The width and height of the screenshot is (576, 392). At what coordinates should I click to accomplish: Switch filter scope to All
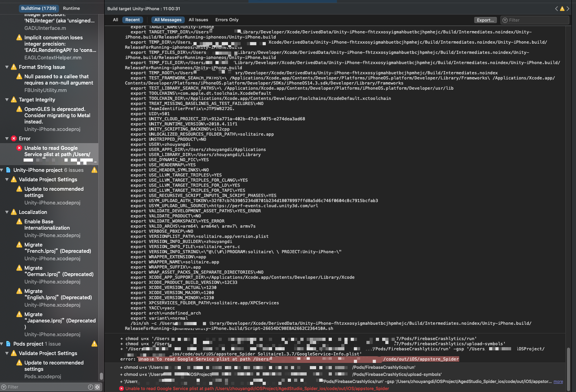pyautogui.click(x=115, y=20)
